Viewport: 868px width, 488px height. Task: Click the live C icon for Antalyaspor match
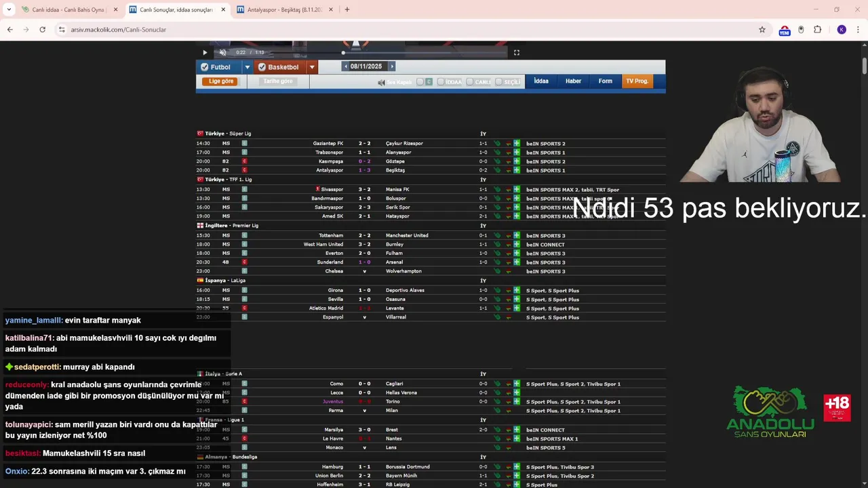coord(244,170)
